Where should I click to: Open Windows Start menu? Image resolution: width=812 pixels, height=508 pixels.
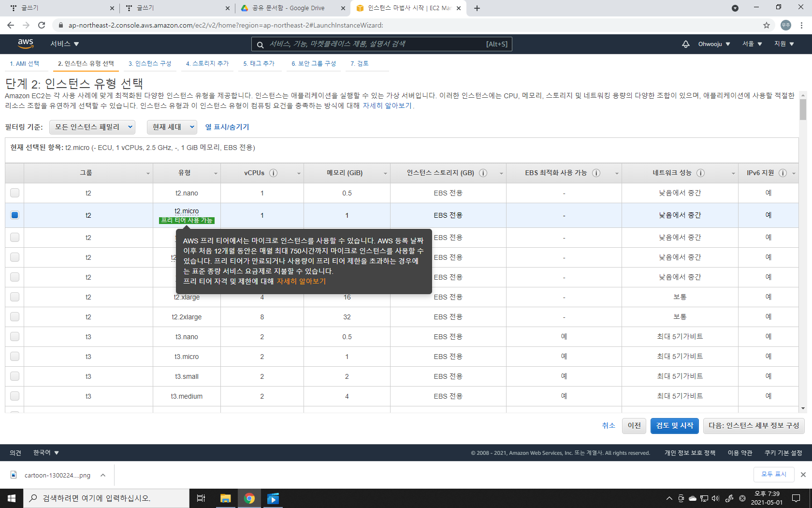(x=12, y=498)
